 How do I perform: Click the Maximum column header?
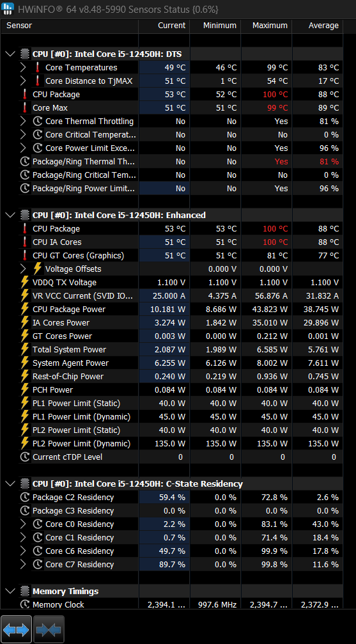pos(267,26)
